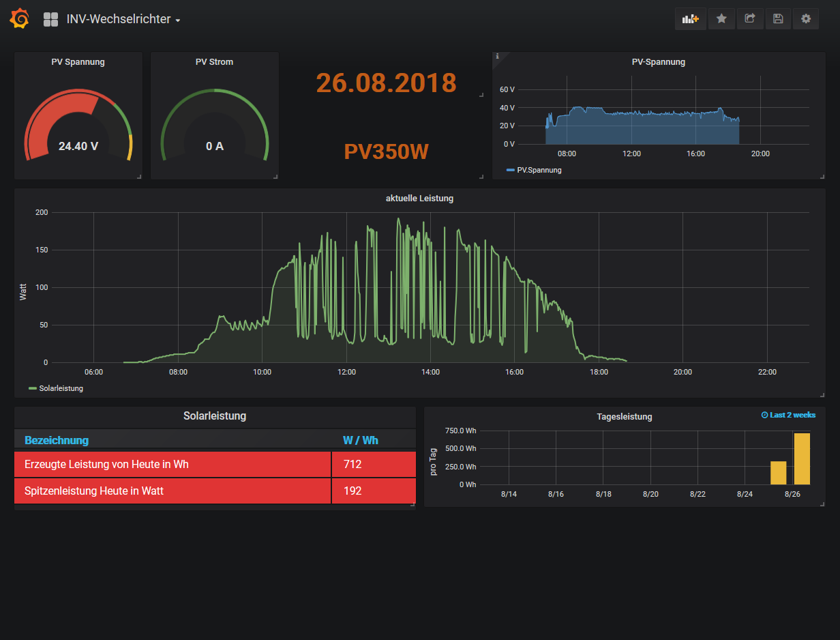Open dashboard settings gear icon
This screenshot has height=640, width=840.
coord(806,19)
